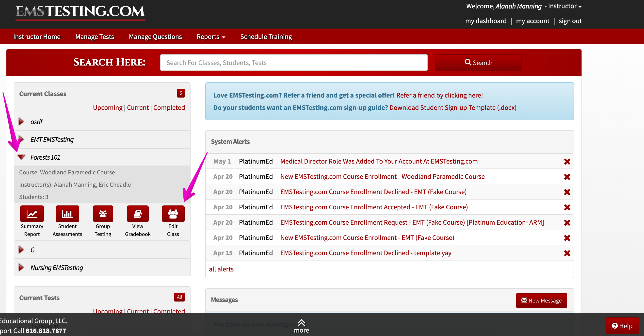Open the Reports dropdown menu
644x336 pixels.
pyautogui.click(x=211, y=36)
